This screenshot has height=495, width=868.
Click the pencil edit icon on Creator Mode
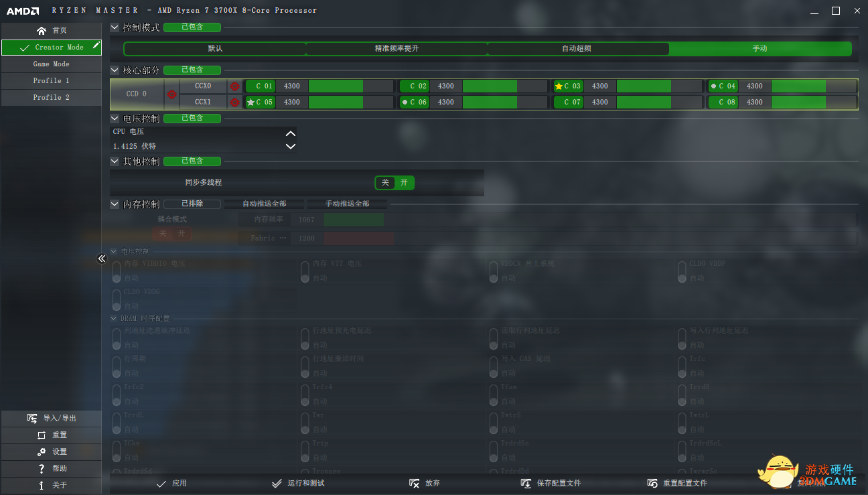[x=96, y=46]
